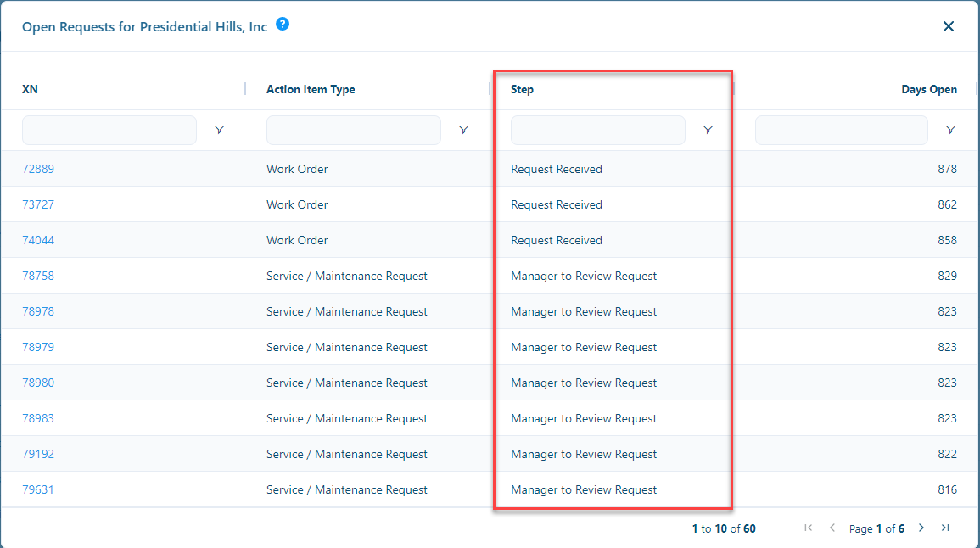Go to the next page
980x548 pixels.
point(921,528)
